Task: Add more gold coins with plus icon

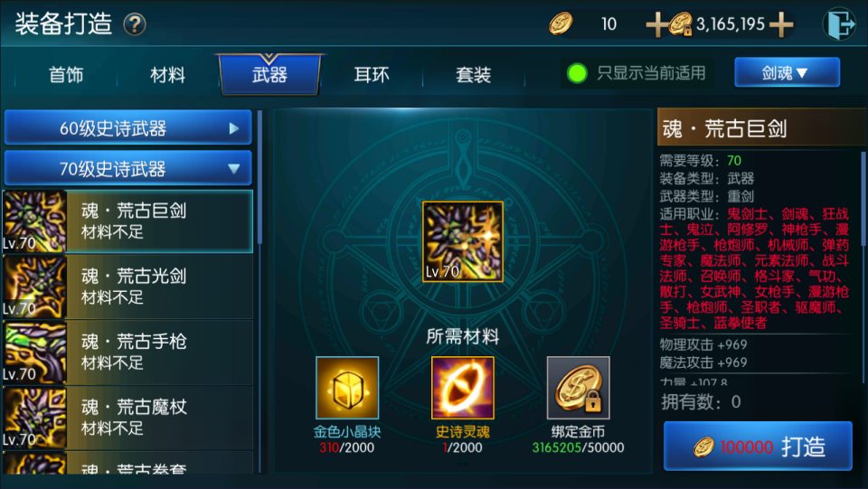Action: pos(657,25)
